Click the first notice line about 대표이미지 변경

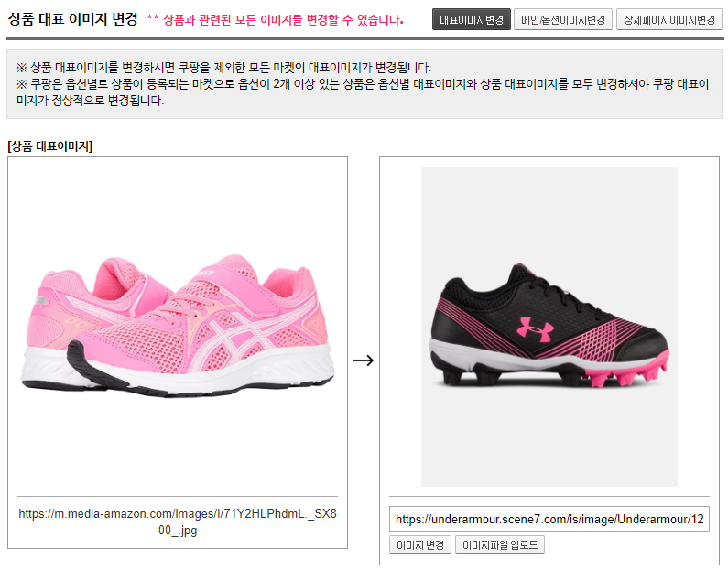tap(223, 68)
